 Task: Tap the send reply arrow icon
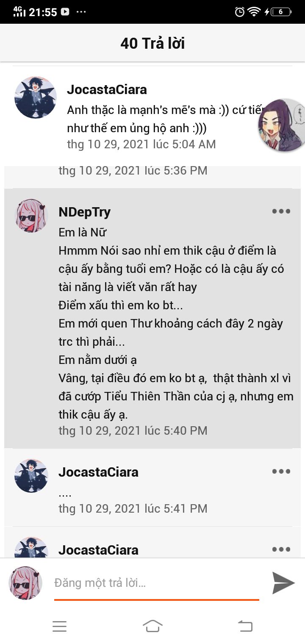click(x=283, y=583)
